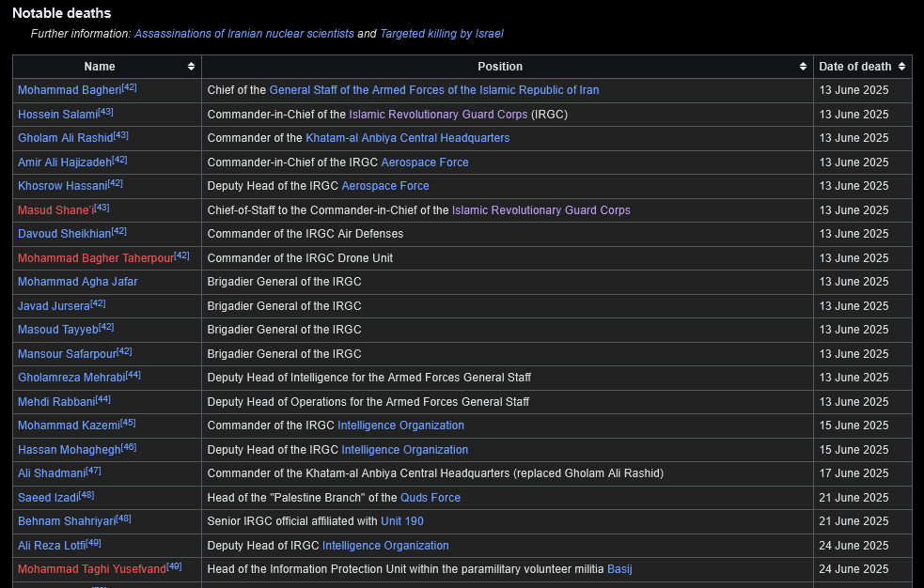Screen dimensions: 924x588
Task: Open Khatam-al Anbiya Central Headquarters link
Action: pyautogui.click(x=408, y=138)
